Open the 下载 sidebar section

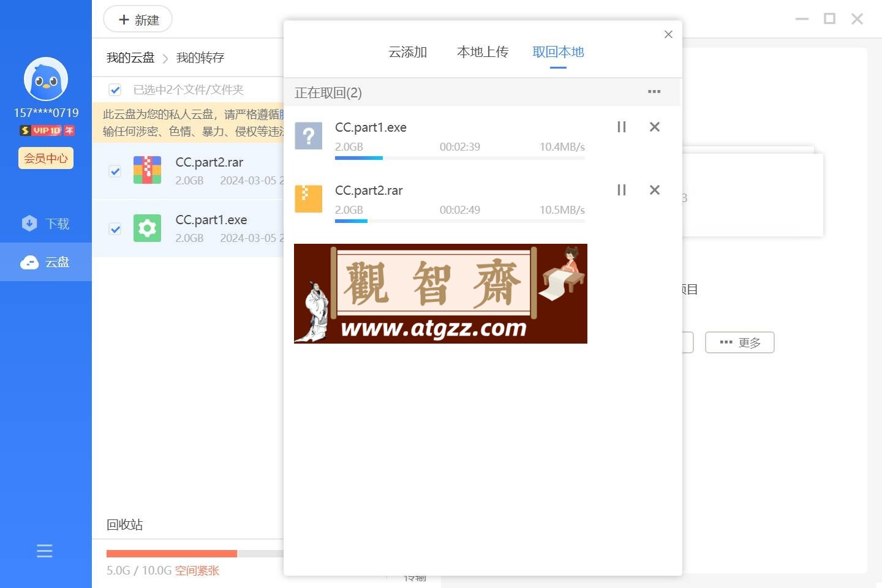pyautogui.click(x=46, y=224)
